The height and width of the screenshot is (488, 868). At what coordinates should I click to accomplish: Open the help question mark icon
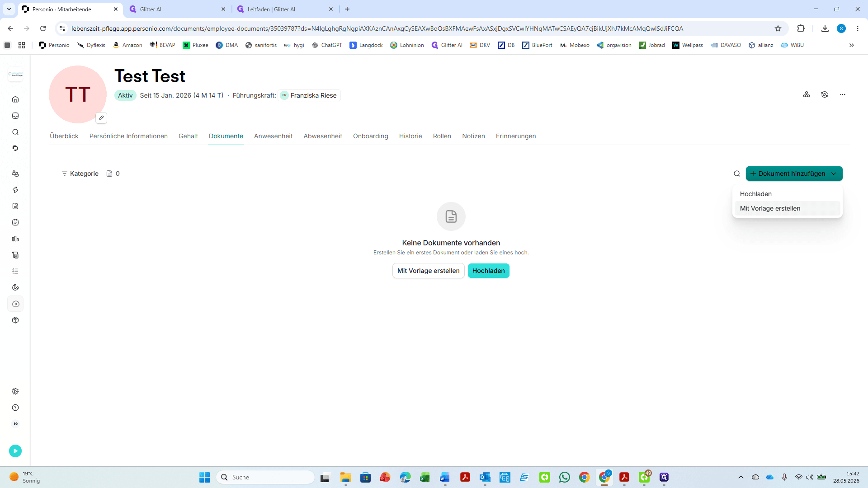pyautogui.click(x=15, y=408)
